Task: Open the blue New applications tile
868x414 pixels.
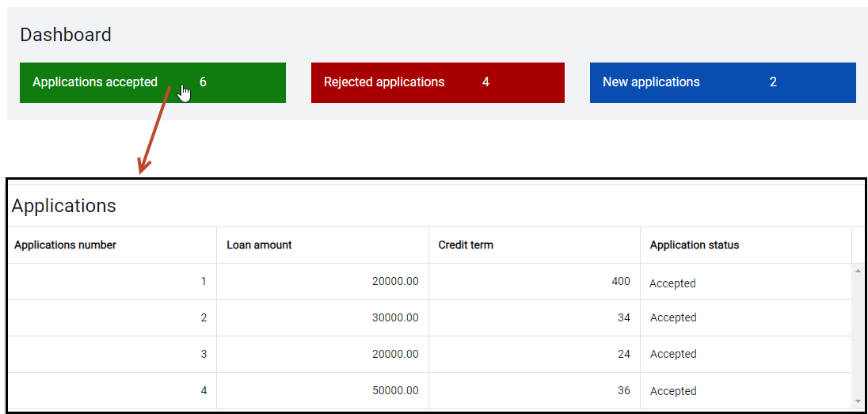Action: click(x=723, y=82)
